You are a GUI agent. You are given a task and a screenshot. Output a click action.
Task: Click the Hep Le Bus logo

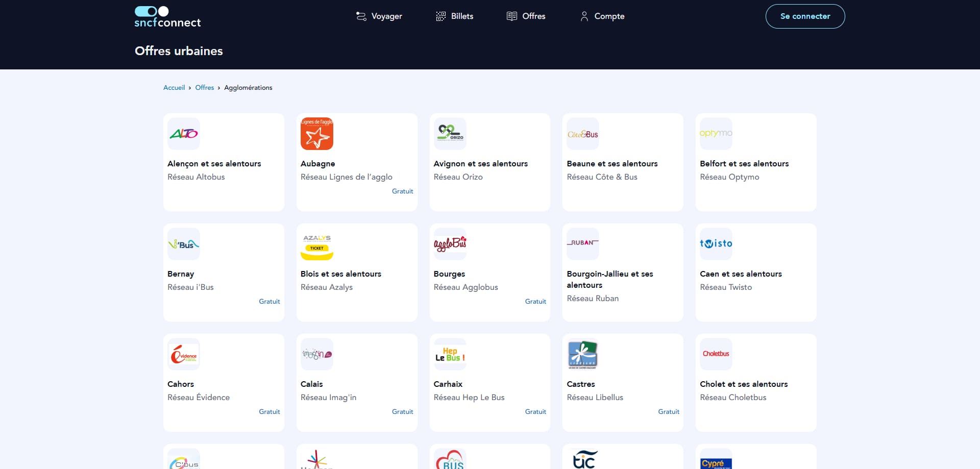[450, 354]
